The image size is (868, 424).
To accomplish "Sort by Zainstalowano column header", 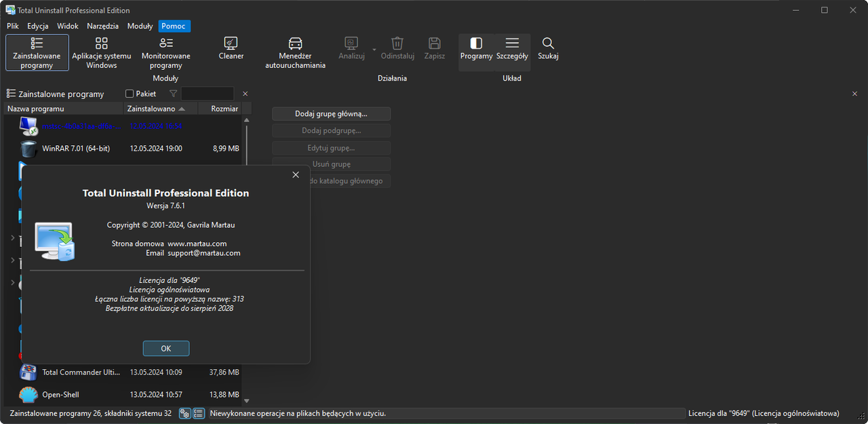I will coord(161,109).
